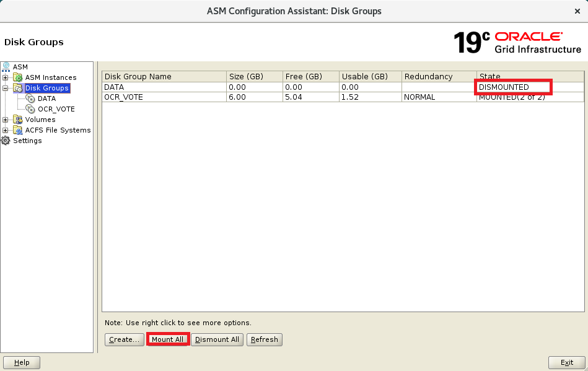Click the Disk Groups folder icon
588x371 pixels.
click(18, 88)
